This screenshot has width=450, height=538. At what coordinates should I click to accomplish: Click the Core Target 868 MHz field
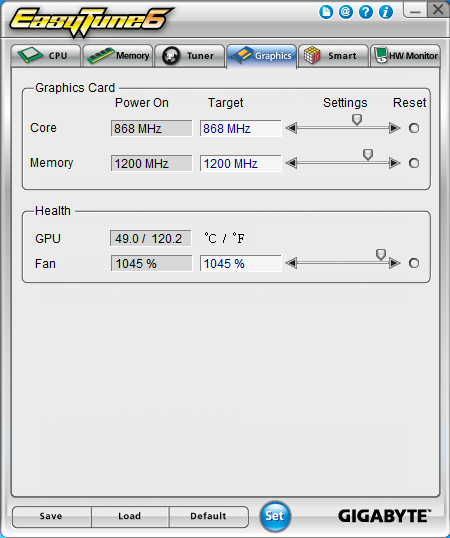(241, 129)
